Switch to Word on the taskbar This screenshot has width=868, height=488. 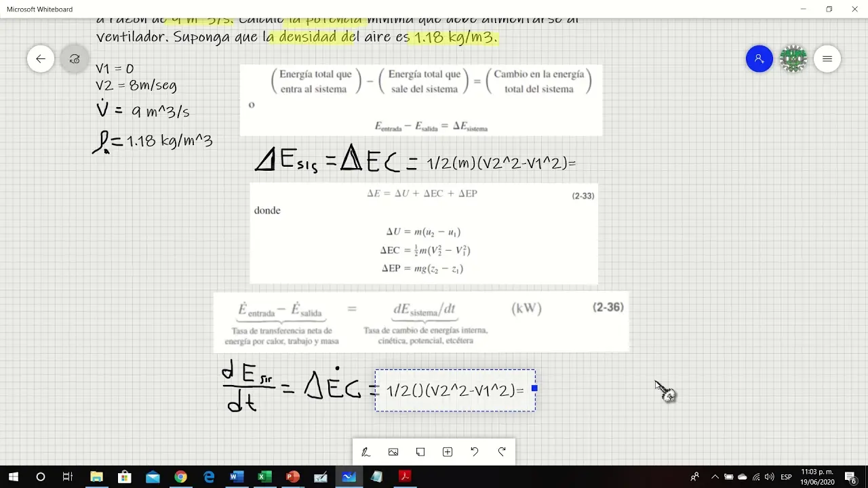point(237,477)
